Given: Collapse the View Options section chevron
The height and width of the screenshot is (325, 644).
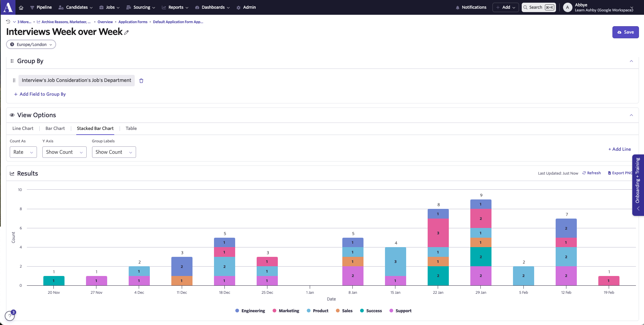Looking at the screenshot, I should (x=631, y=115).
